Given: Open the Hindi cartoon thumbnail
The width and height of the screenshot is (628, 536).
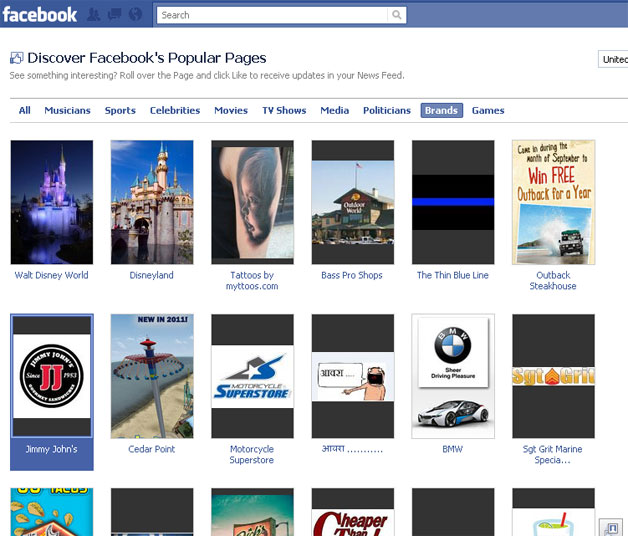Looking at the screenshot, I should pos(352,376).
